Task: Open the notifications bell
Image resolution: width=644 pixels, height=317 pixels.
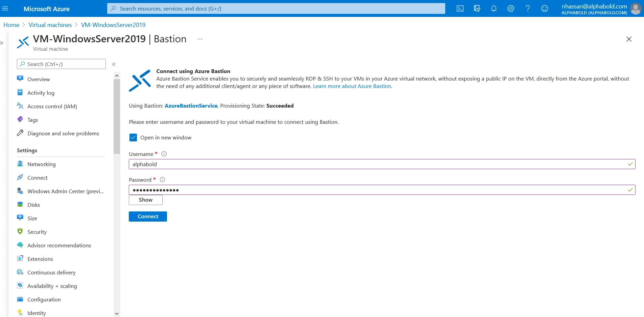Action: [494, 8]
